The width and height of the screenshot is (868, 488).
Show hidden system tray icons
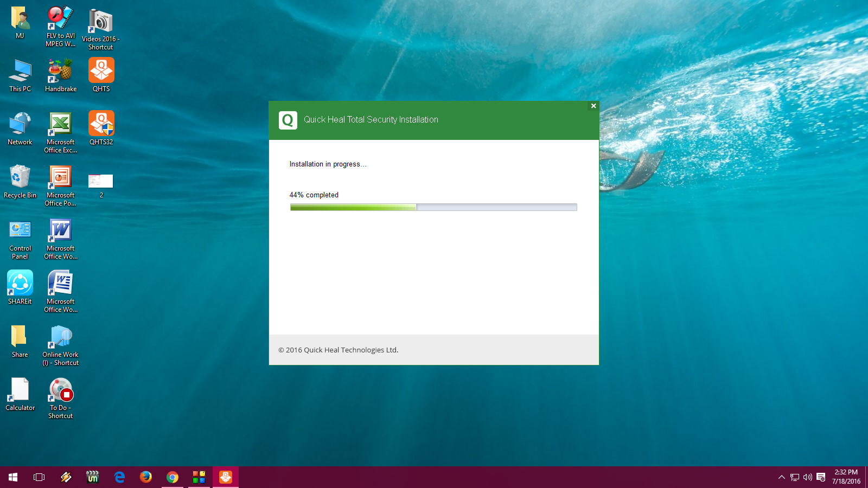pyautogui.click(x=782, y=477)
